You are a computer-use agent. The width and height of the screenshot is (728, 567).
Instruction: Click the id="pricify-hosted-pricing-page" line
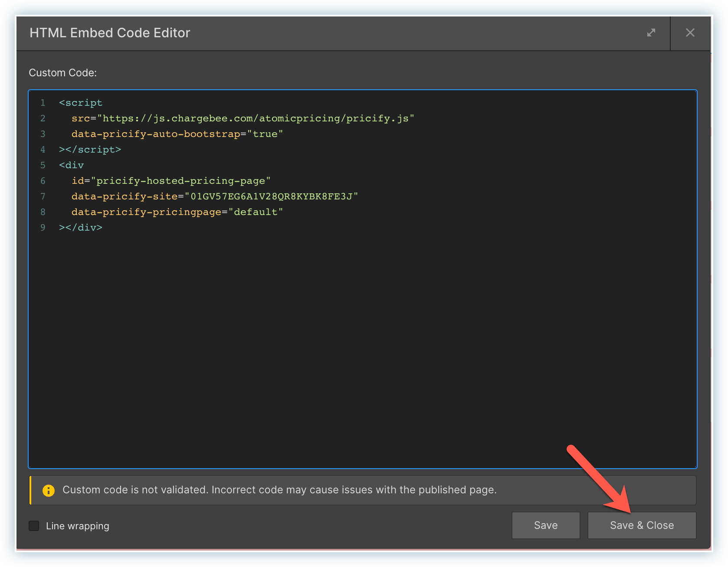[171, 181]
